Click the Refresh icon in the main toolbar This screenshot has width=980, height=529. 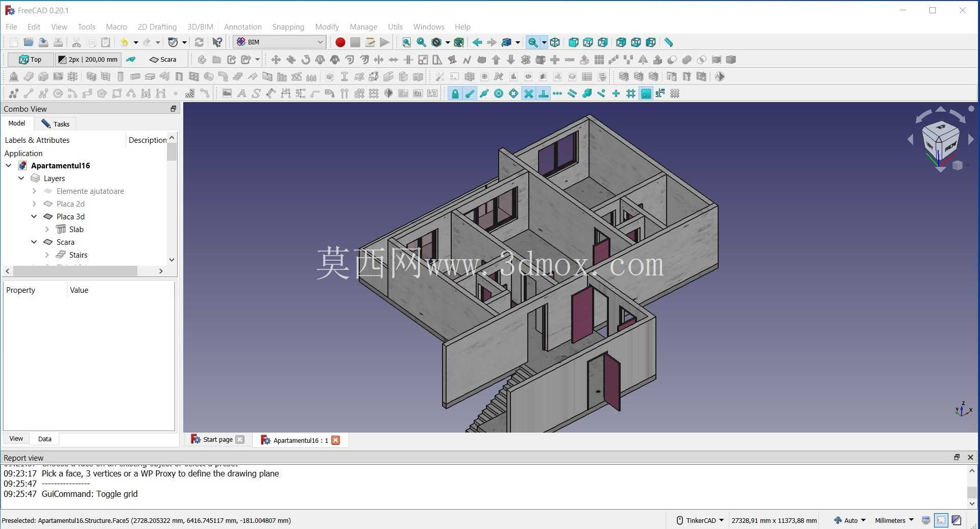pos(200,42)
